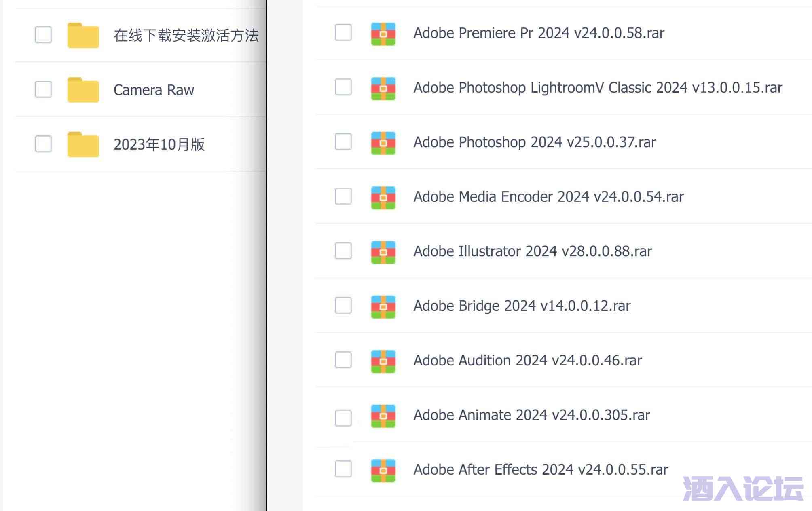Click the Adobe Illustrator 2024 v28.0.0.88.rar filename
Image resolution: width=812 pixels, height=511 pixels.
(x=532, y=251)
